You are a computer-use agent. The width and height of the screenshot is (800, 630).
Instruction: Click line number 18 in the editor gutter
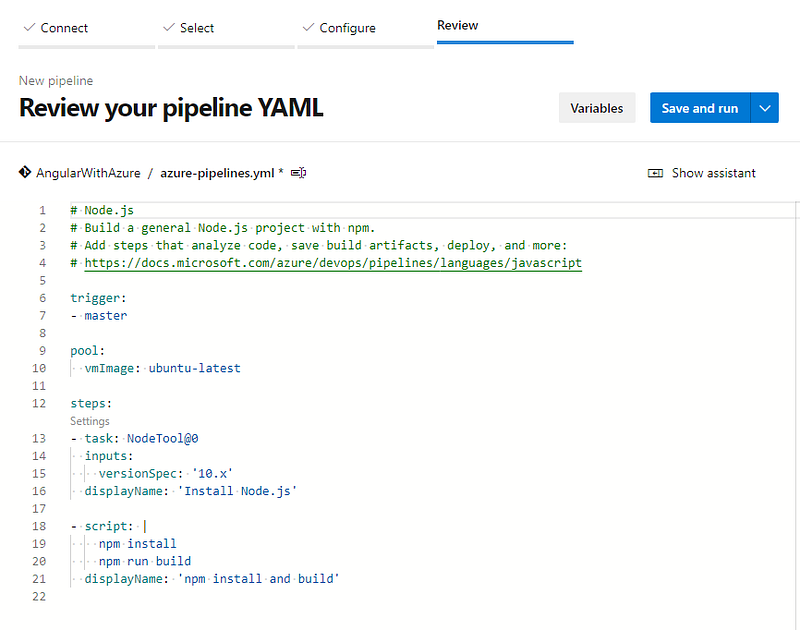click(x=40, y=526)
